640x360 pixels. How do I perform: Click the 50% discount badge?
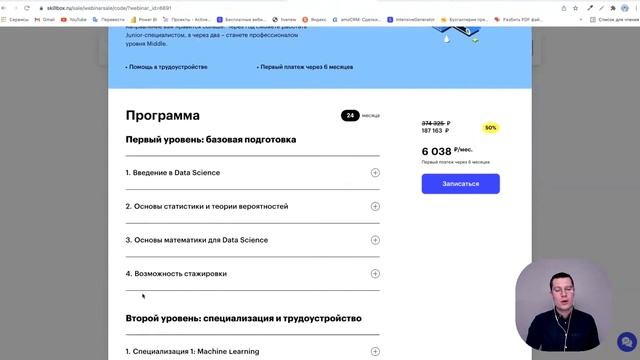(490, 128)
